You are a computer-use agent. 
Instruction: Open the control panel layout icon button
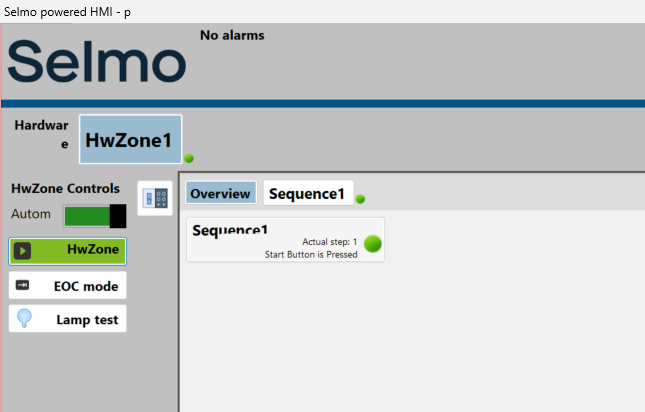[x=155, y=198]
